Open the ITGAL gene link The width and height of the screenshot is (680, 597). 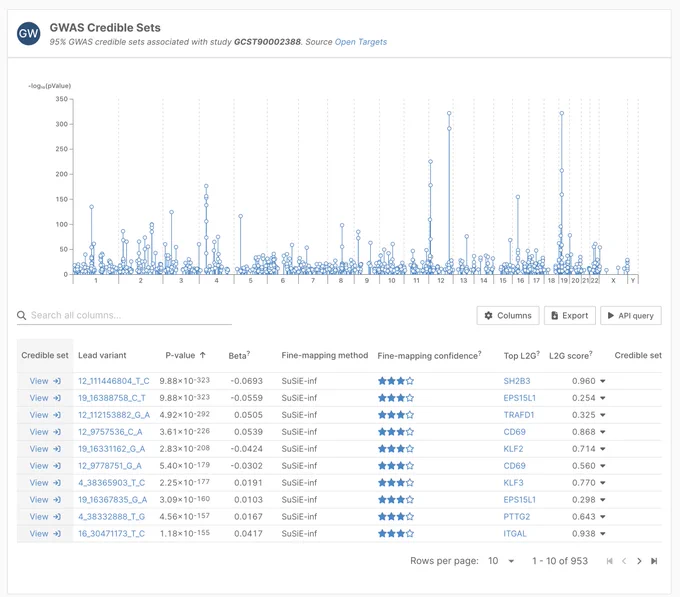(515, 533)
